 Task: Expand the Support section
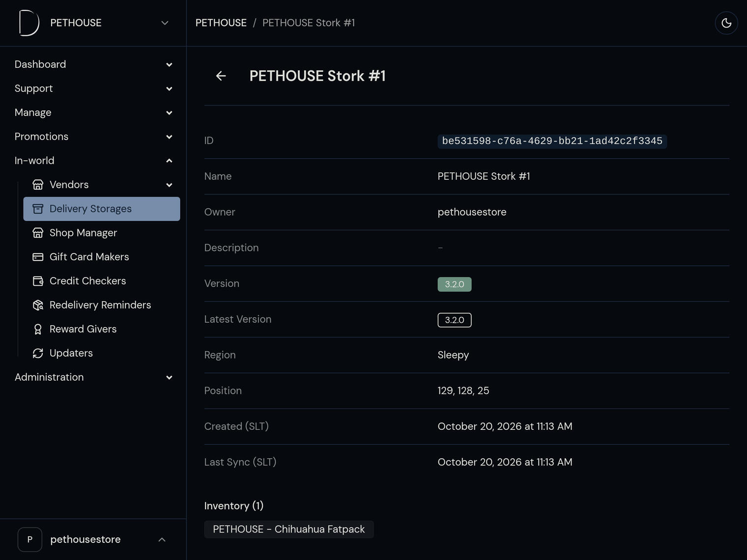[93, 88]
